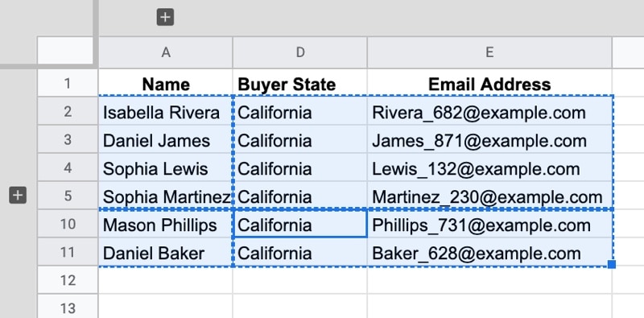Viewport: 644px width, 318px height.
Task: Select the select-all corner box
Action: (x=65, y=51)
